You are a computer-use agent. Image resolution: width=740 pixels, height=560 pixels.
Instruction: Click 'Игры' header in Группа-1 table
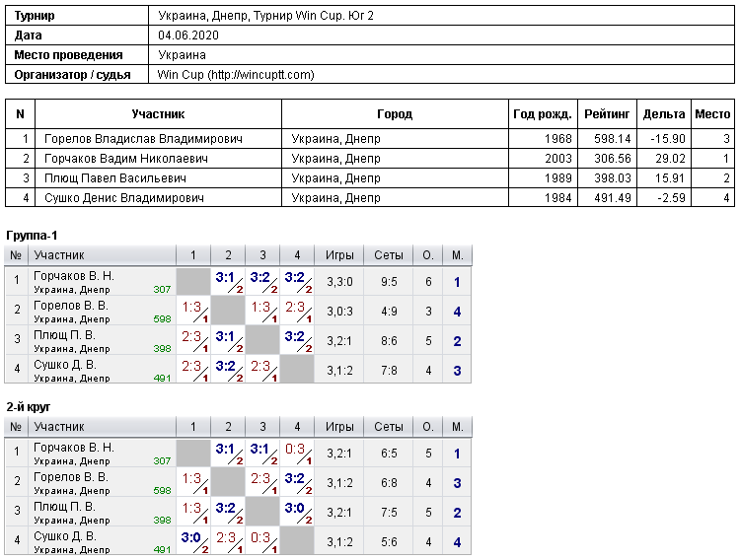tap(339, 255)
